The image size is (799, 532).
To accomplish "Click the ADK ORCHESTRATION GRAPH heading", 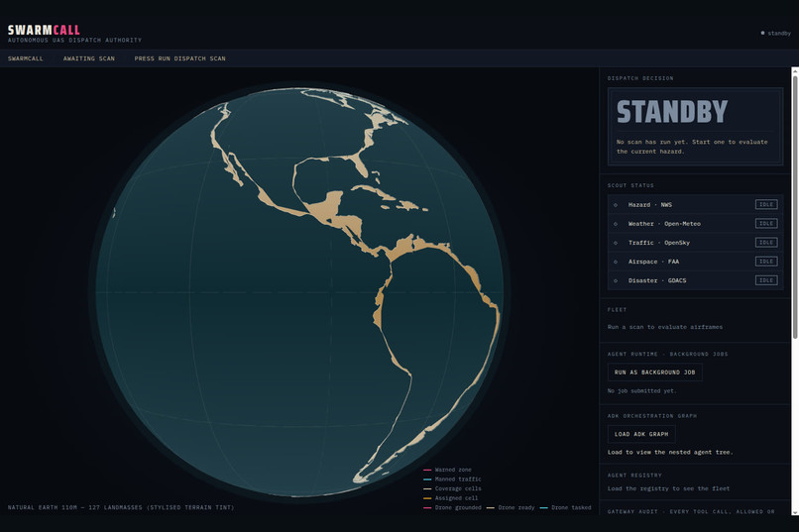I will click(x=651, y=416).
